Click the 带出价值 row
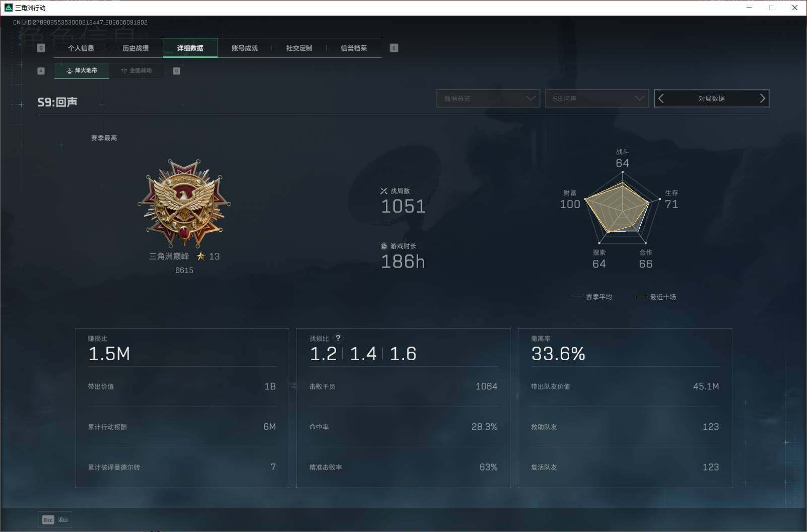The width and height of the screenshot is (807, 532). click(182, 386)
